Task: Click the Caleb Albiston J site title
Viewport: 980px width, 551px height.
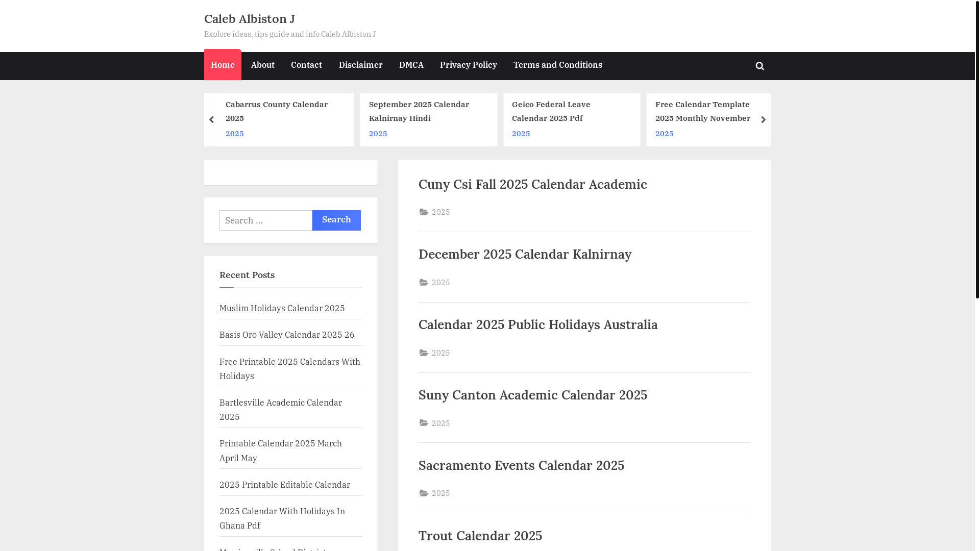Action: (x=250, y=19)
